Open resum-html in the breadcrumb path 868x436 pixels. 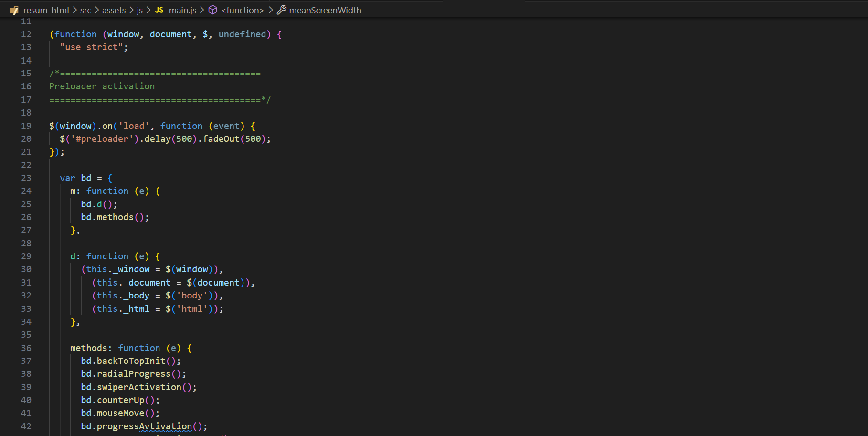pos(46,10)
